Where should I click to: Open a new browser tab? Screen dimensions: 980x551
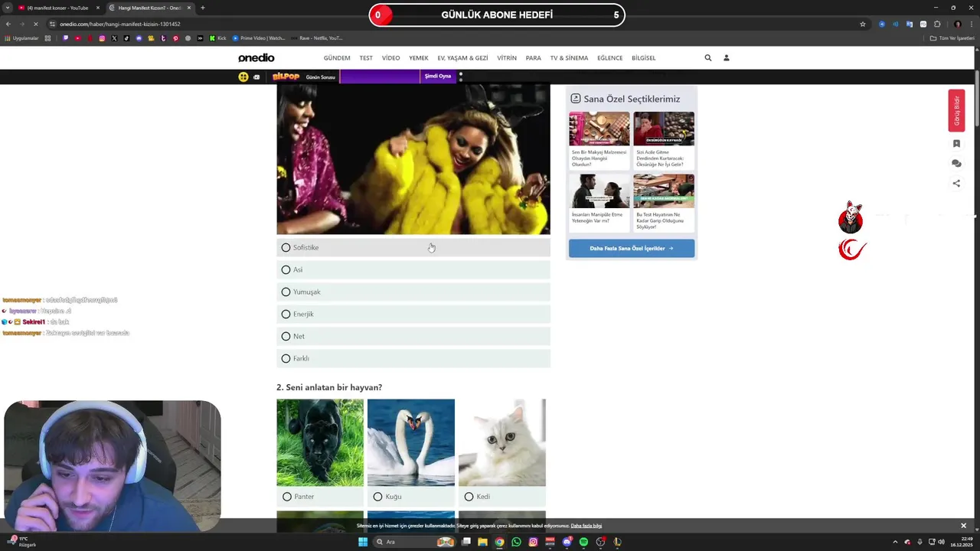coord(203,8)
